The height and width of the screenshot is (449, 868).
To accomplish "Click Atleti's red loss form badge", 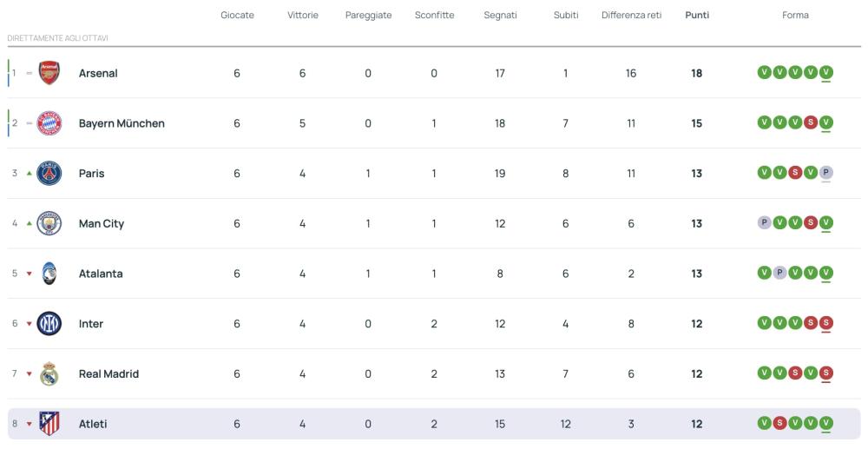I will click(x=779, y=424).
